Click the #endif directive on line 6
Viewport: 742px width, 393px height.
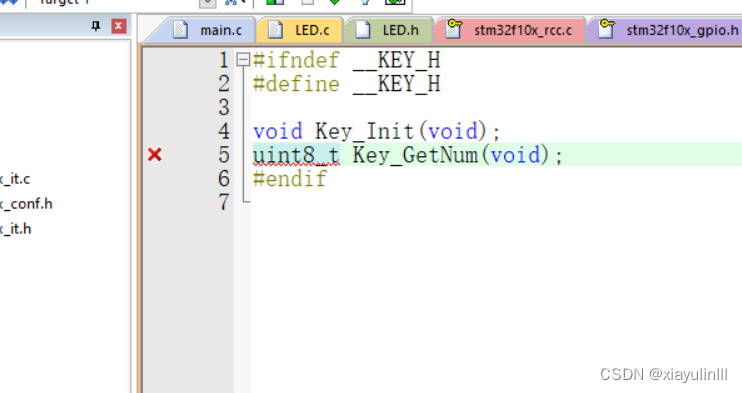[x=290, y=179]
